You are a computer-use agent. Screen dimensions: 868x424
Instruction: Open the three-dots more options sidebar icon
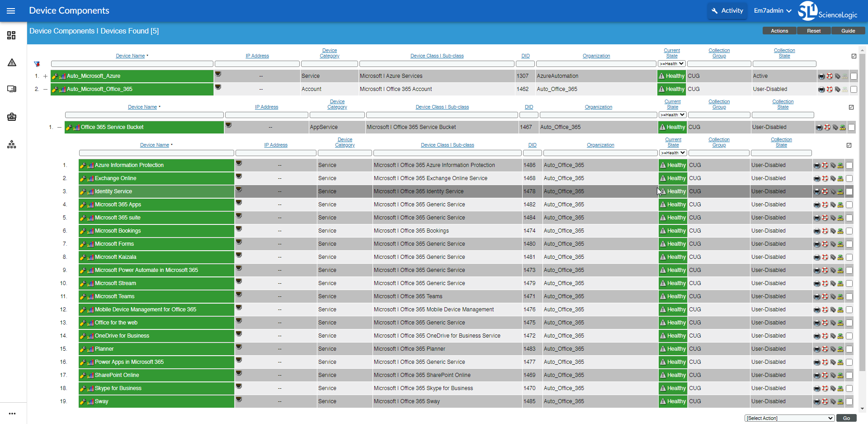[12, 414]
